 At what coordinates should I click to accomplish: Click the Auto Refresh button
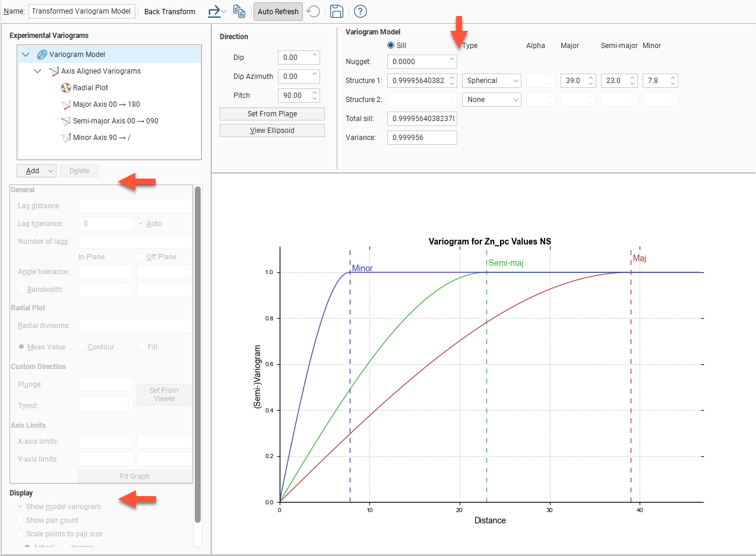tap(278, 11)
